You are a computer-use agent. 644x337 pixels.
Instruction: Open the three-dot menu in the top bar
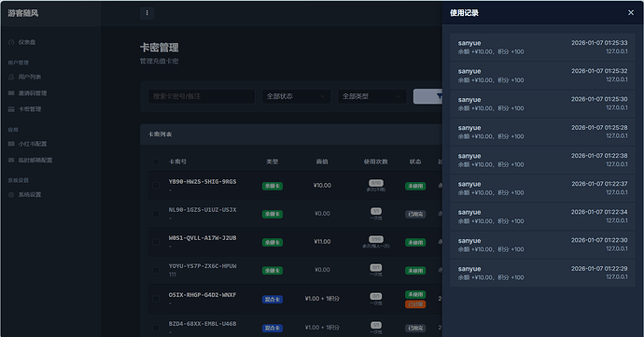(x=147, y=13)
